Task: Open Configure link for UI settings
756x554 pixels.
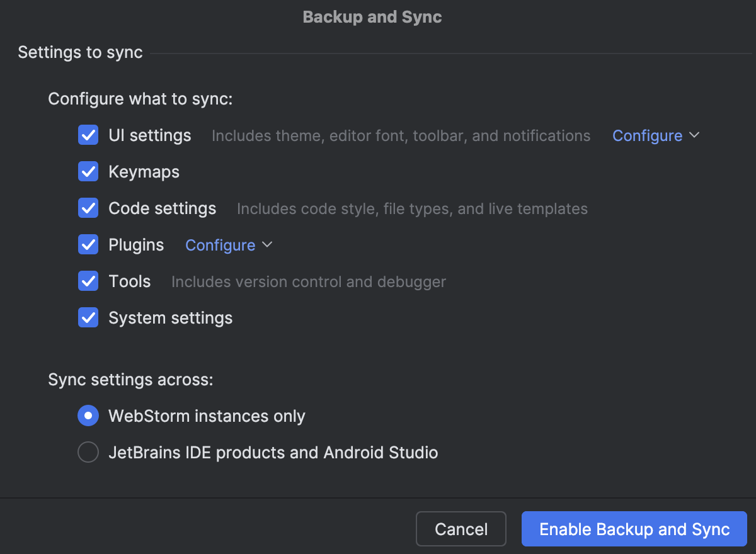Action: pyautogui.click(x=647, y=135)
